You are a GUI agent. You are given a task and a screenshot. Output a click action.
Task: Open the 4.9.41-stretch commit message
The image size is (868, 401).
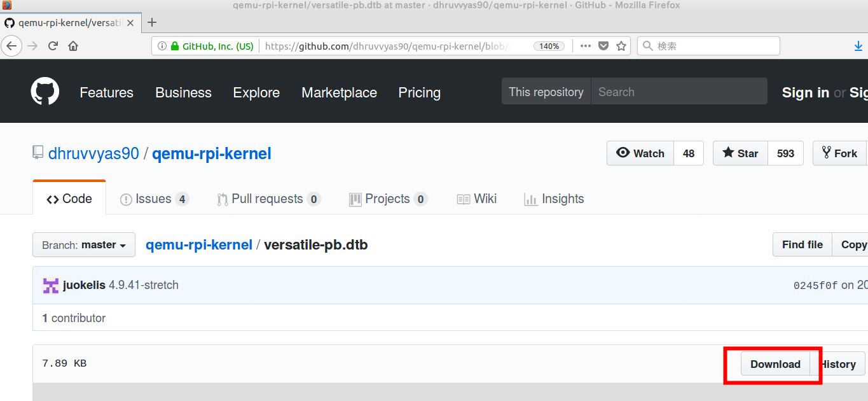tap(144, 285)
